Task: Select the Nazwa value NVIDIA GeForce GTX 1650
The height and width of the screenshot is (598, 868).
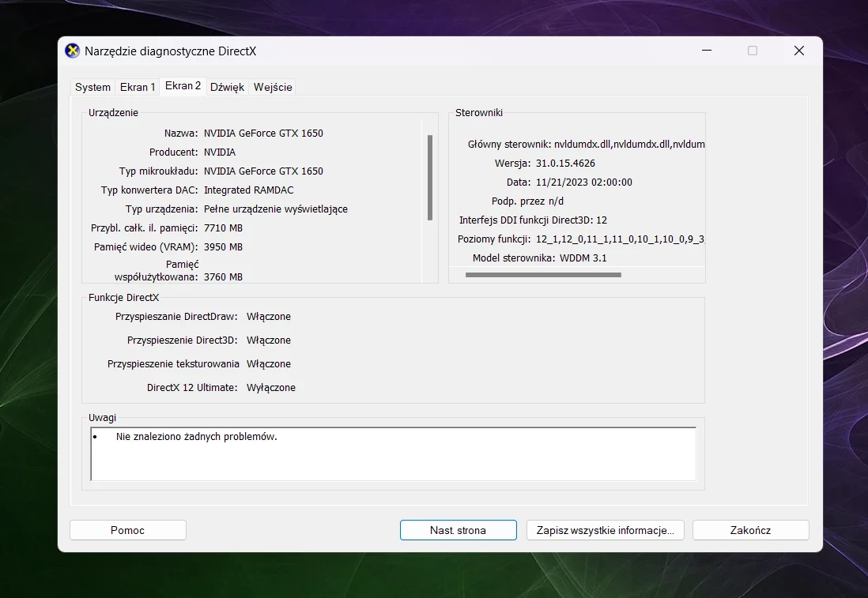Action: click(263, 133)
